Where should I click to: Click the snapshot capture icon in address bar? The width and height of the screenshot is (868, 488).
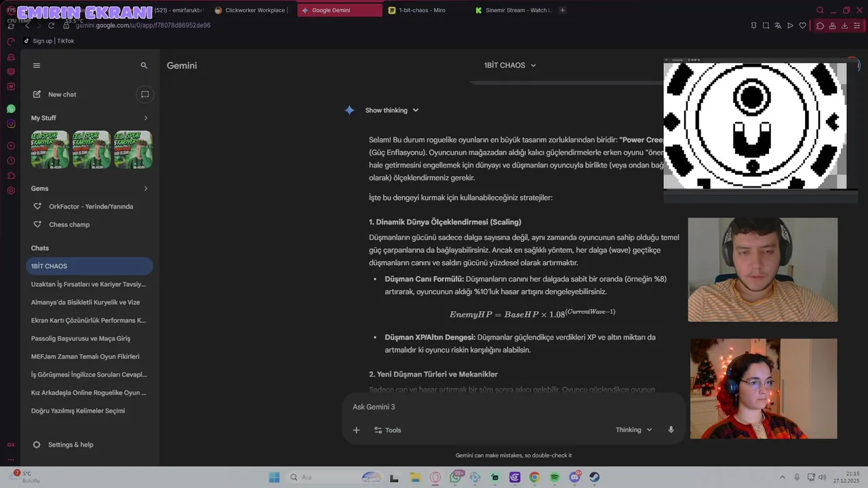tap(766, 26)
